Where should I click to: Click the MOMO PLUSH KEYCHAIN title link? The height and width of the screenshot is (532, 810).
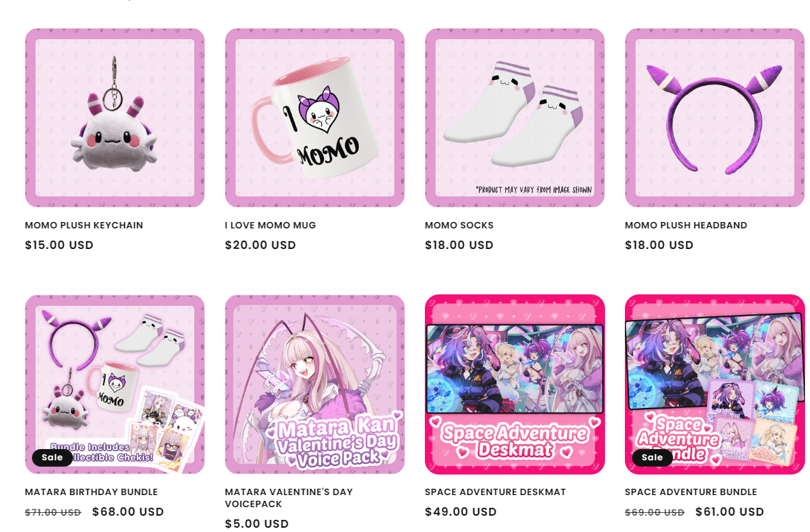(x=84, y=225)
